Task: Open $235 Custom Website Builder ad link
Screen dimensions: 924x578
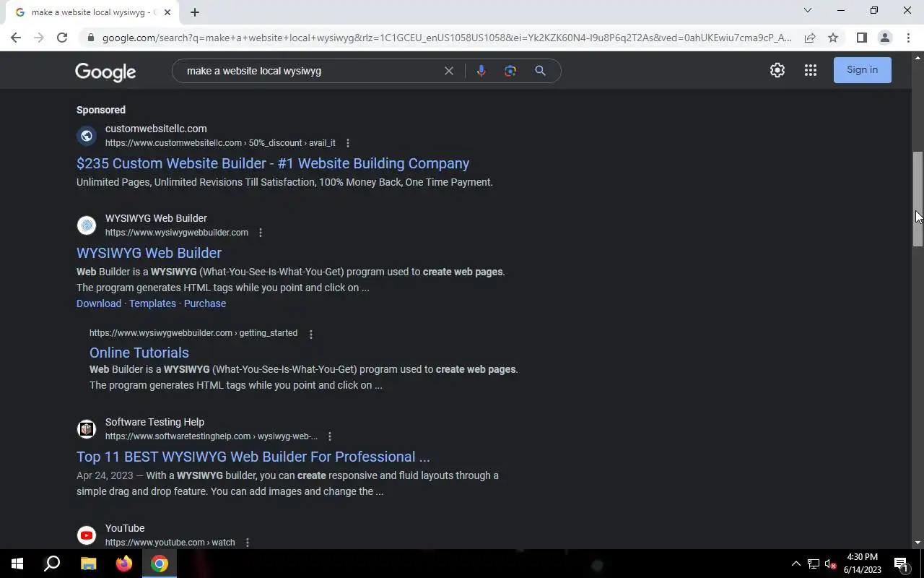Action: [273, 163]
